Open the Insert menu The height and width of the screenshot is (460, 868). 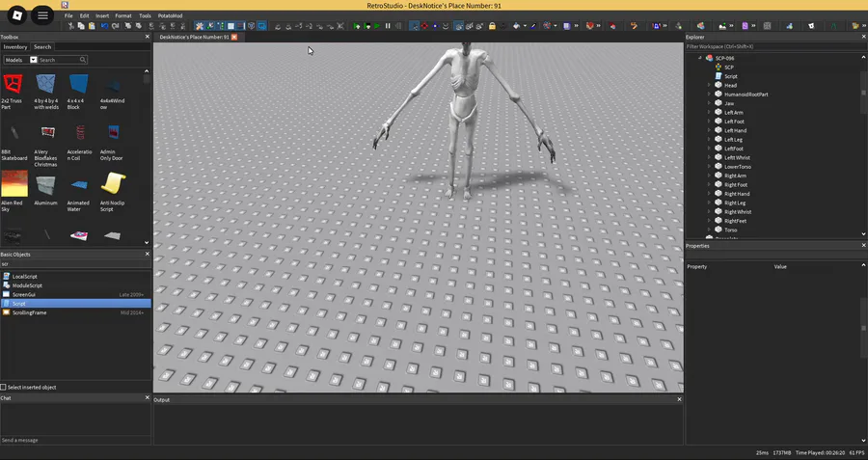[102, 16]
